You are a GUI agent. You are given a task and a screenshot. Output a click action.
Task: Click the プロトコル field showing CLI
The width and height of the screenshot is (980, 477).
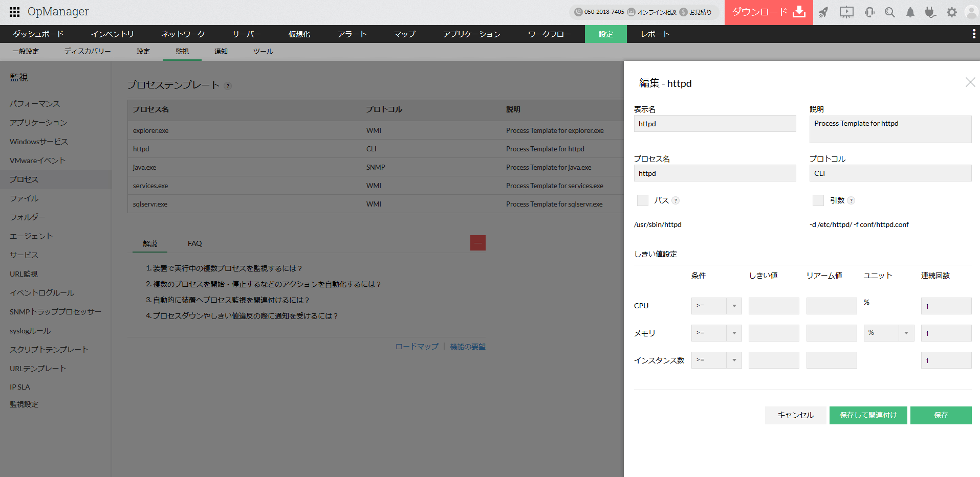[x=890, y=173]
